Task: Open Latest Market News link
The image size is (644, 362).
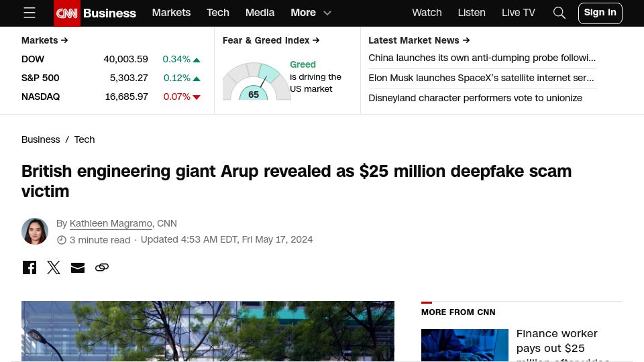Action: point(419,40)
